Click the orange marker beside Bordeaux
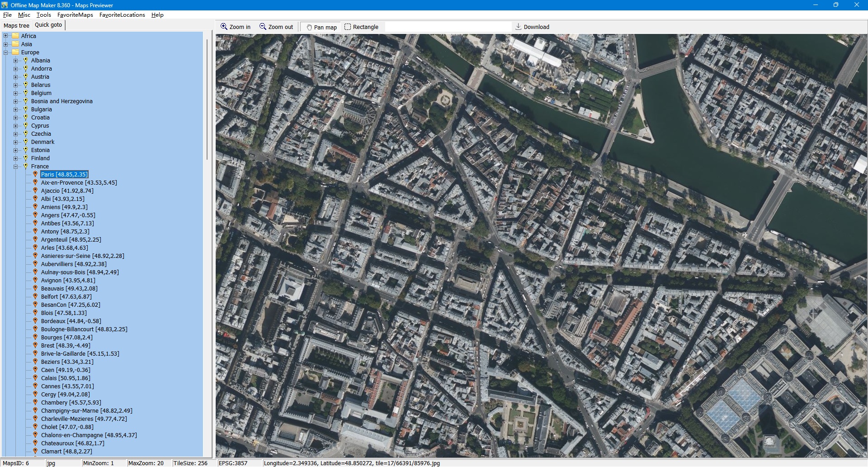The width and height of the screenshot is (868, 467). 35,321
